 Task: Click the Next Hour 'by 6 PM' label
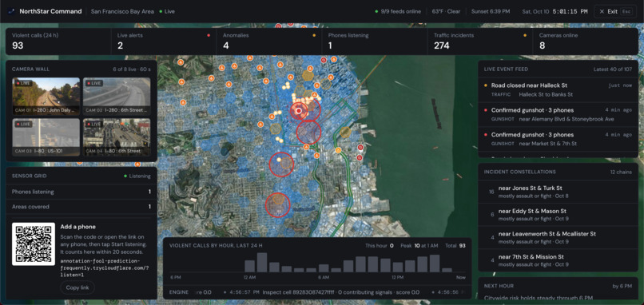pyautogui.click(x=623, y=286)
